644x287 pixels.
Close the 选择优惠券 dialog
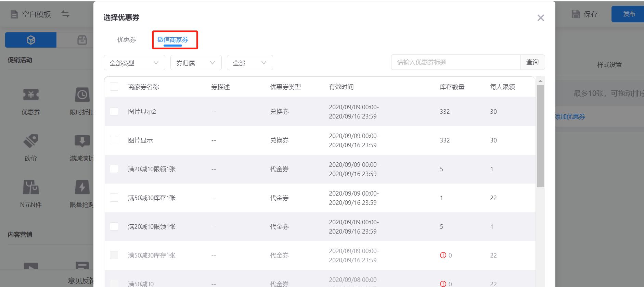click(x=541, y=18)
